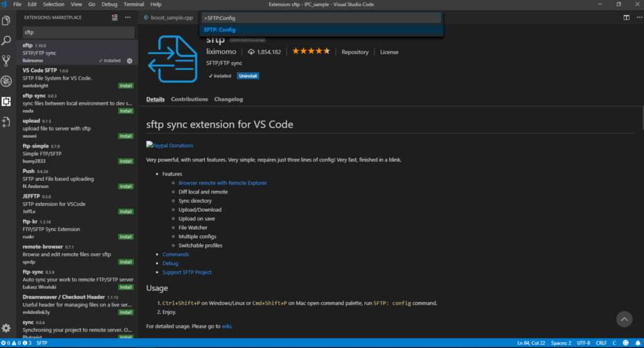Install the Push extension
644x348 pixels.
point(126,187)
